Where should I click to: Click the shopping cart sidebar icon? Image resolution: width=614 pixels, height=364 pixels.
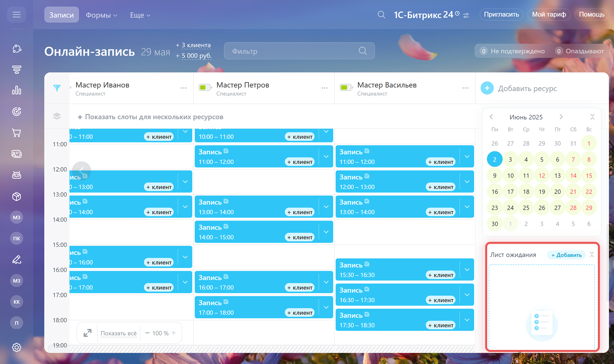[16, 133]
